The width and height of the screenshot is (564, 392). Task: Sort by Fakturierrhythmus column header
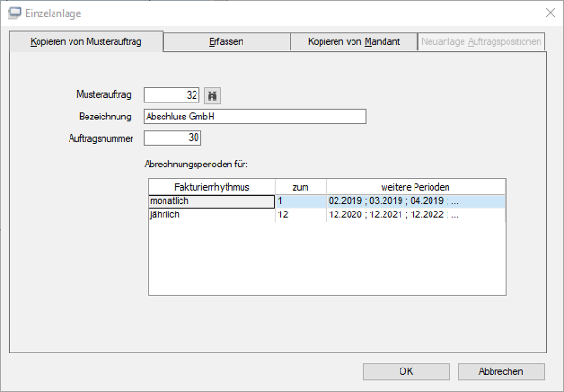211,187
